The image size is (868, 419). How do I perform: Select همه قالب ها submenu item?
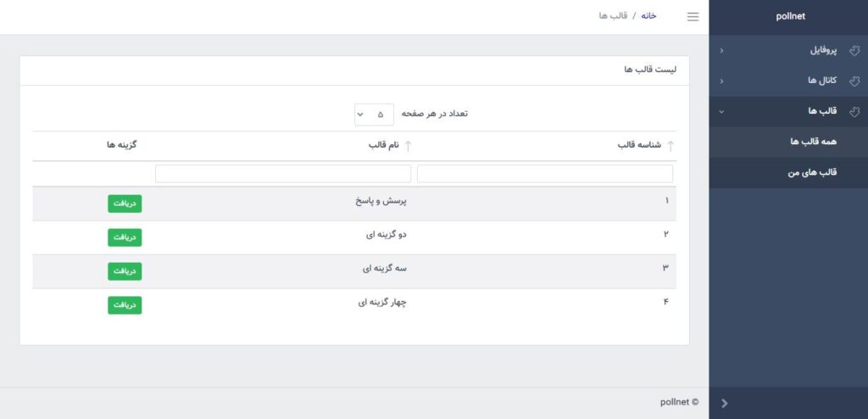coord(788,142)
